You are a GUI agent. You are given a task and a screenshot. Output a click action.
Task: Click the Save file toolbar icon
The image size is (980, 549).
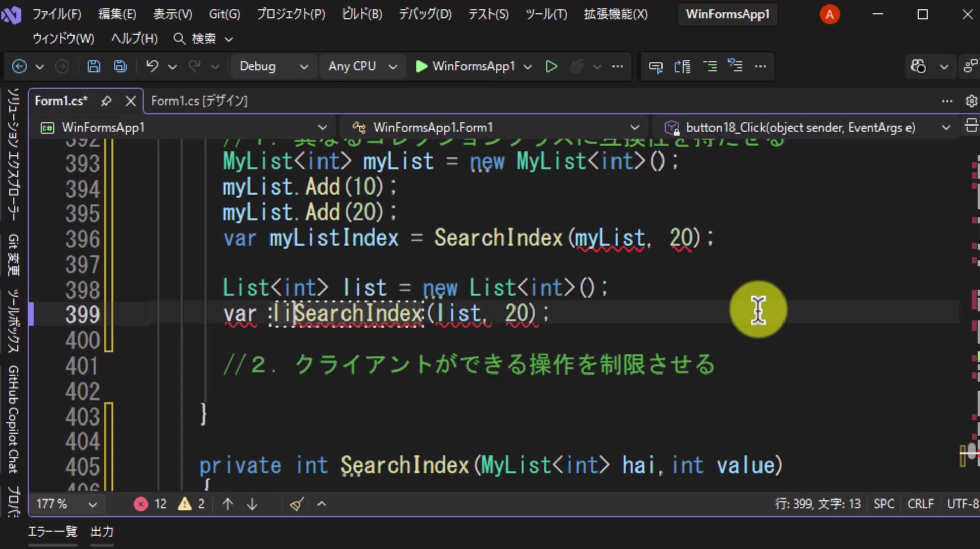click(94, 66)
